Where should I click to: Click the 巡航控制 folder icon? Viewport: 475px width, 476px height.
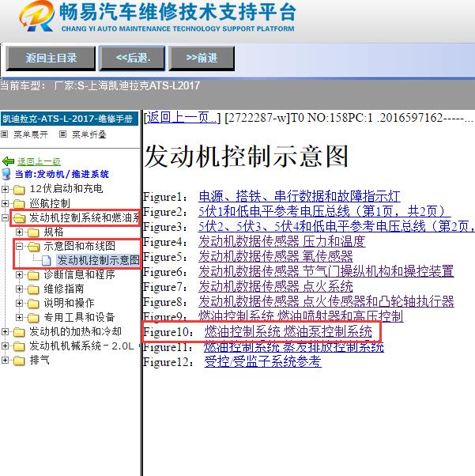coord(19,204)
